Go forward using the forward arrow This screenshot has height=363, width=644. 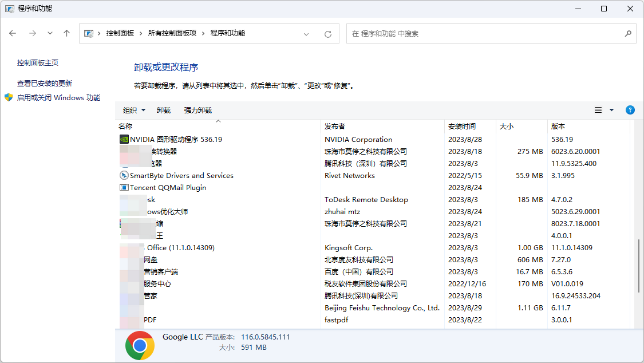(x=33, y=33)
